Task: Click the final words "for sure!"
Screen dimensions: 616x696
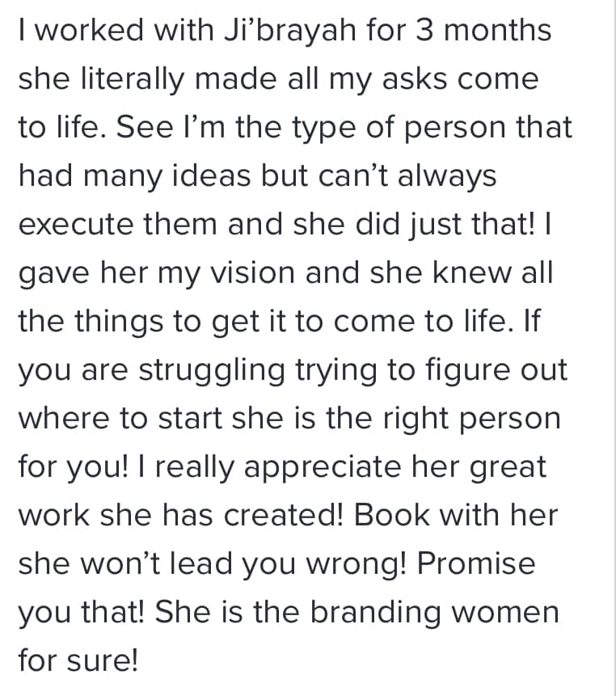Action: click(x=78, y=660)
